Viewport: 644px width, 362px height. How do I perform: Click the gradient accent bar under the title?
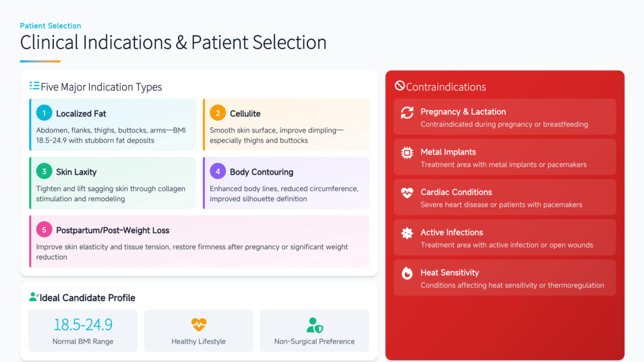click(40, 61)
